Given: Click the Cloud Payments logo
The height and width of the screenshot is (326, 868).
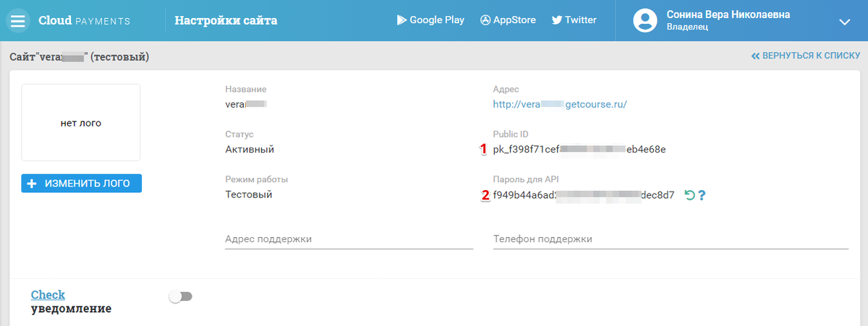Looking at the screenshot, I should pyautogui.click(x=84, y=20).
